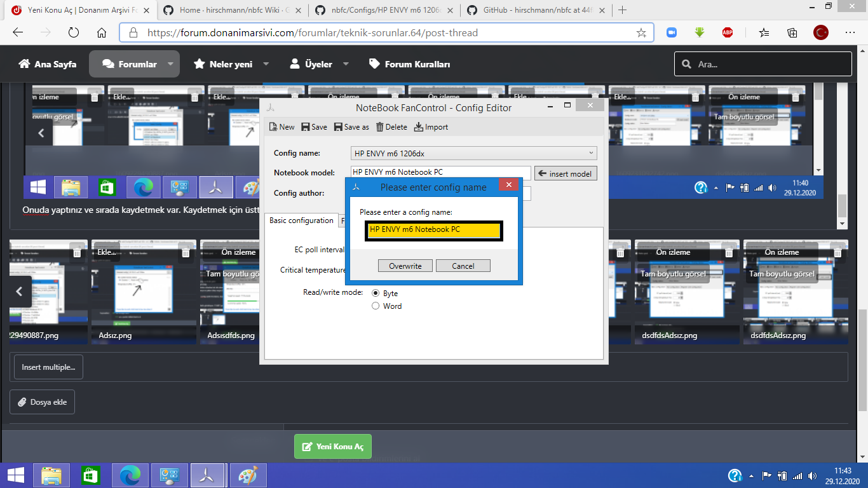Open Neler yeni in the navigation
Viewport: 868px width, 488px height.
click(x=223, y=64)
